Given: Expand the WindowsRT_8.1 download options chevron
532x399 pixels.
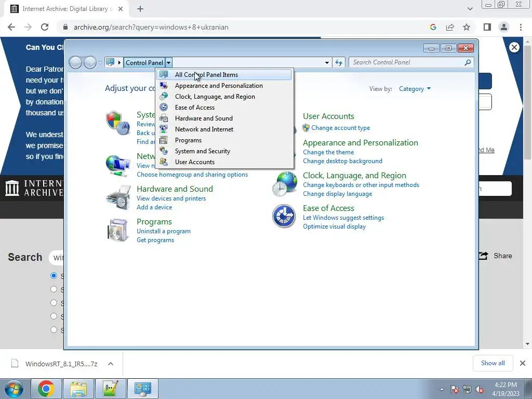Looking at the screenshot, I should (110, 364).
